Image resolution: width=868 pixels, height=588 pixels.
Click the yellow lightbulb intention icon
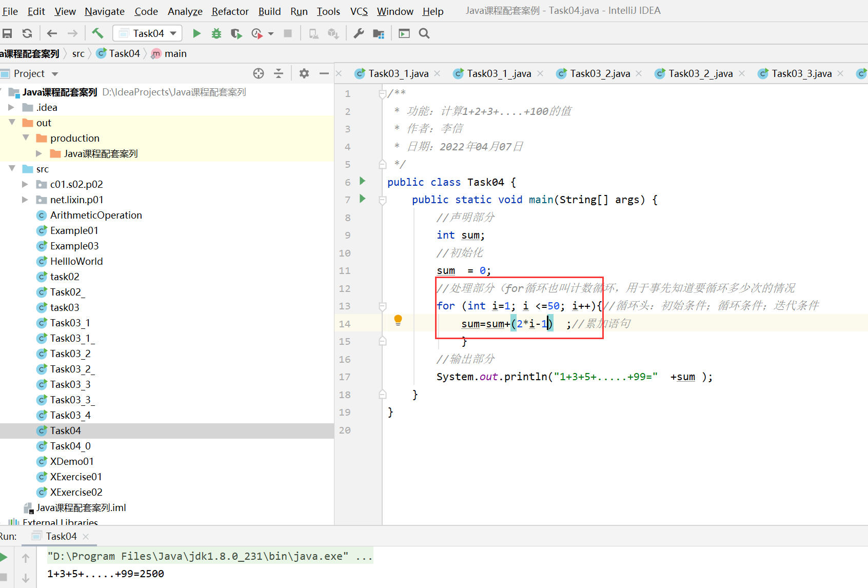pyautogui.click(x=398, y=321)
